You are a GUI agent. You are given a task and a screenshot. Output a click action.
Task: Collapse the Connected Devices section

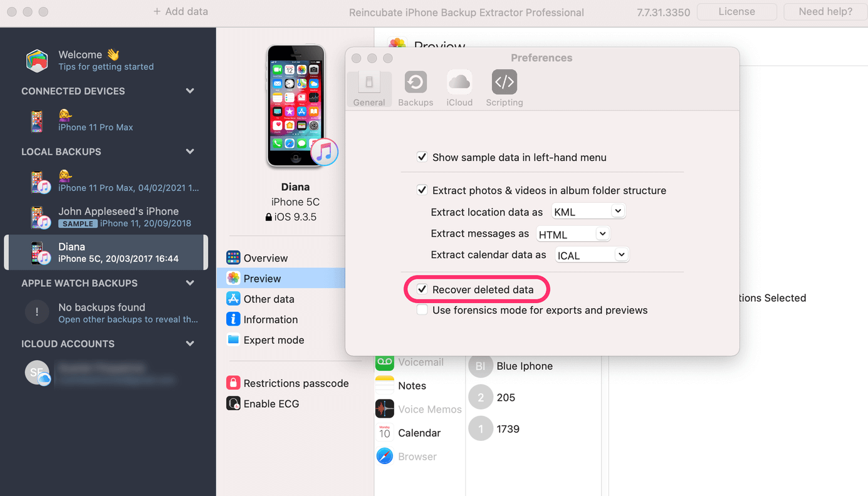click(190, 91)
